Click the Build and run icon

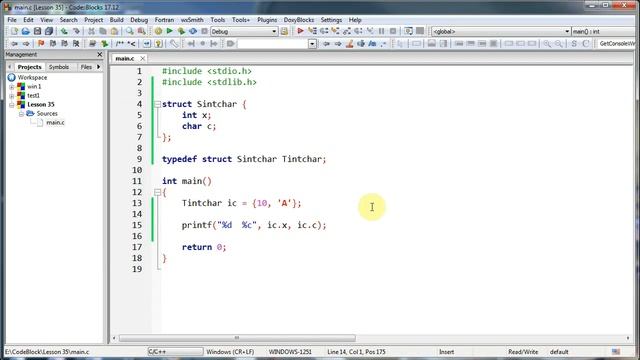coord(181,31)
